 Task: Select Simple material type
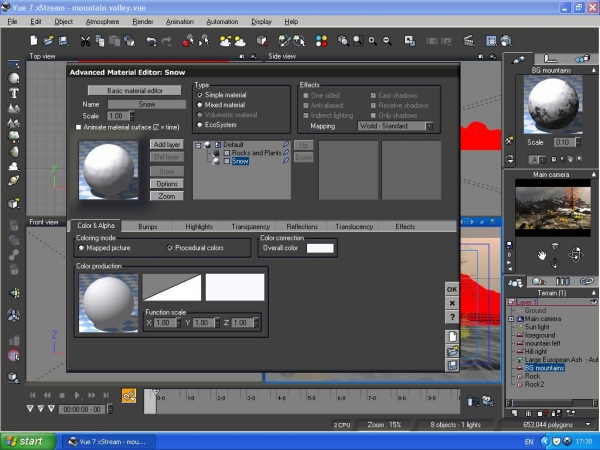tap(199, 95)
